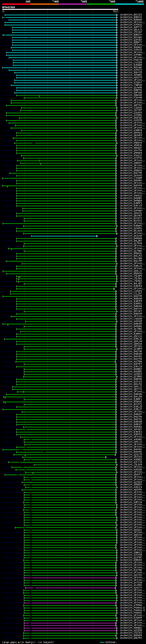Open hit UniRef100_B8BKT7

[131, 42]
